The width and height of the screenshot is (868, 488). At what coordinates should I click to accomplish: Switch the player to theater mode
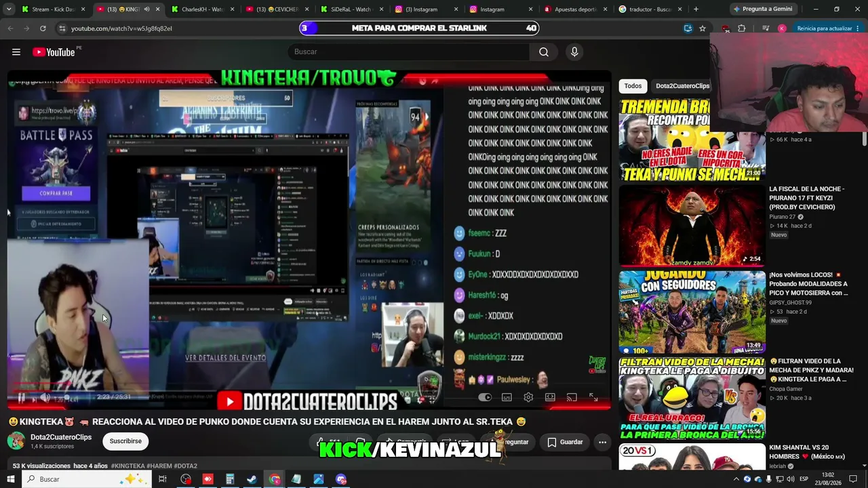[x=550, y=398]
